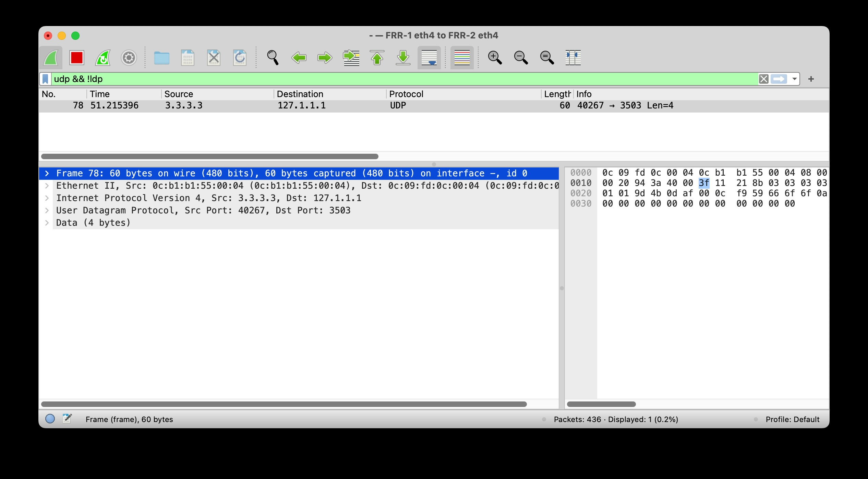
Task: Apply the display filter arrow
Action: click(x=779, y=79)
